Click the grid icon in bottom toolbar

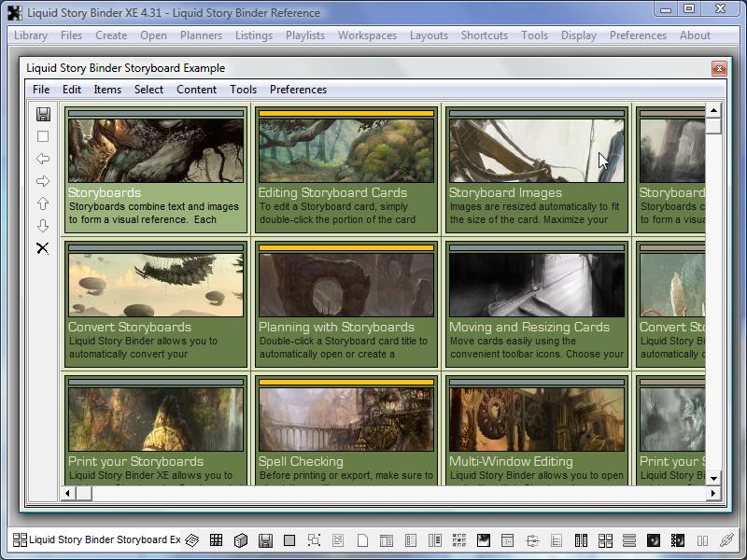(x=216, y=540)
